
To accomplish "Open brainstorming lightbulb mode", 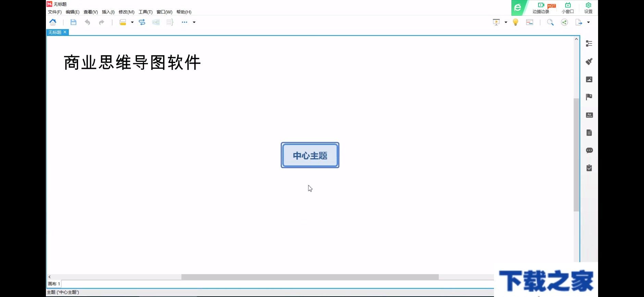I will tap(516, 22).
